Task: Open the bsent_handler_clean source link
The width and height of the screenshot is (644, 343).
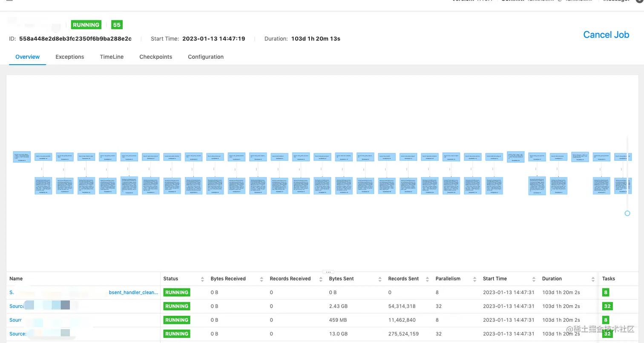Action: pos(133,292)
